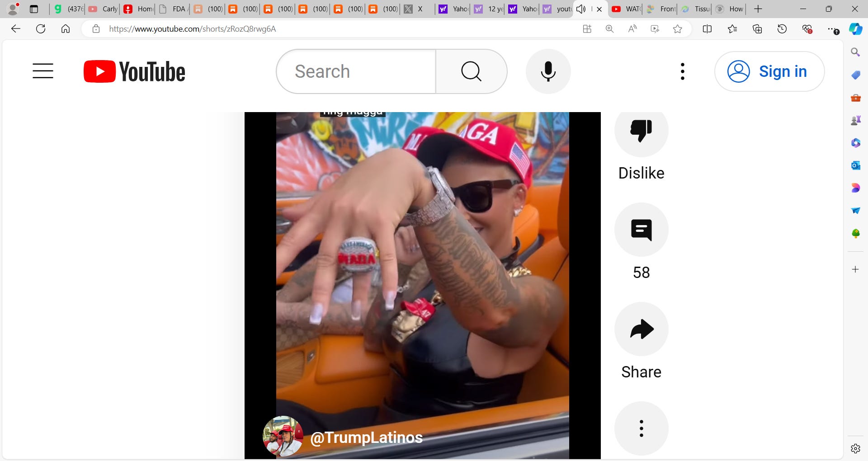Open Games chess icon in sidebar
868x461 pixels.
click(x=855, y=120)
